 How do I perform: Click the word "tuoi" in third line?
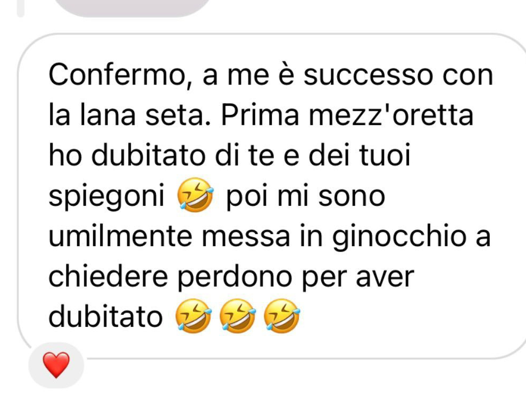tap(385, 155)
